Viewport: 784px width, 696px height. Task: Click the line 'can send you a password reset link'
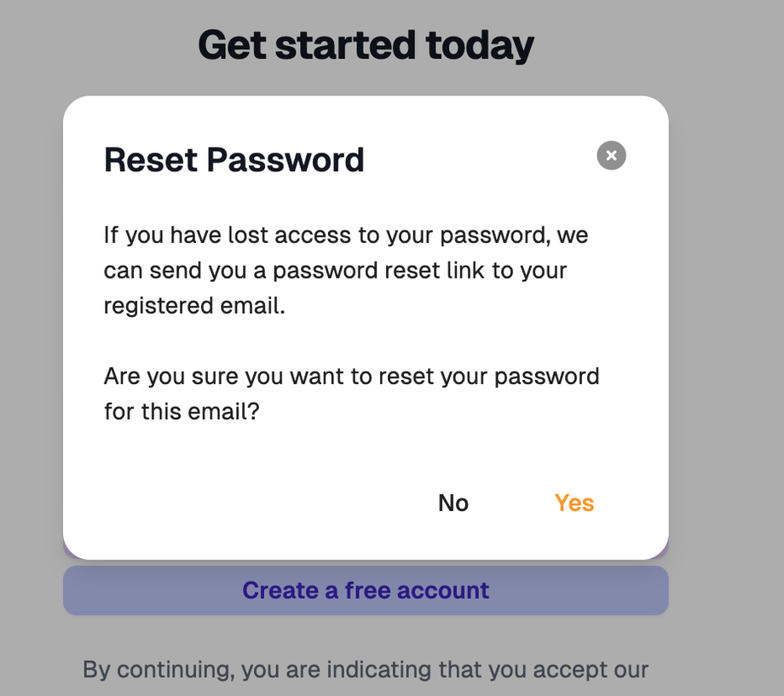point(335,271)
